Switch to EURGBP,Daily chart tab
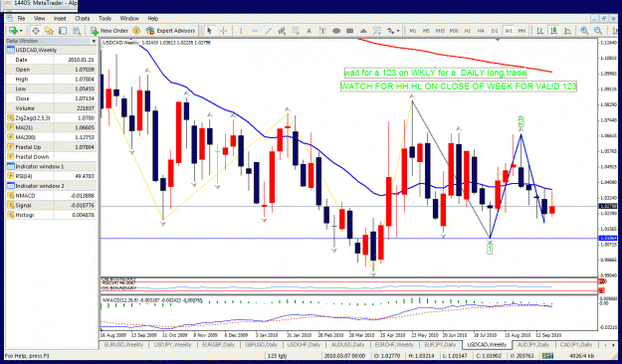Image resolution: width=622 pixels, height=364 pixels. (x=219, y=344)
